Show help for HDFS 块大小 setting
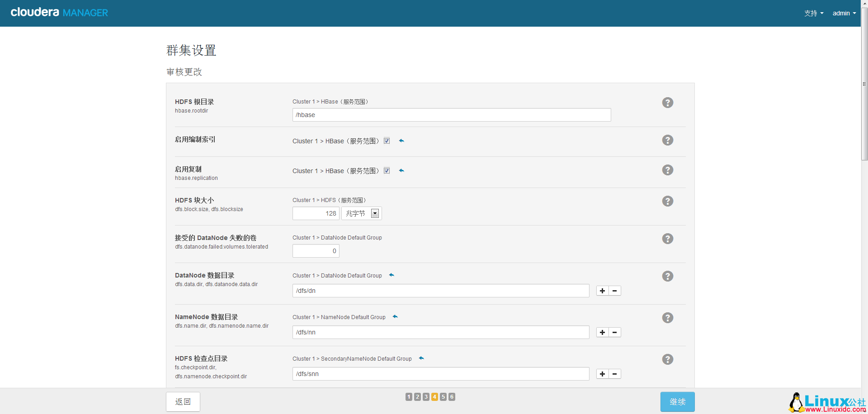The height and width of the screenshot is (414, 868). 667,201
